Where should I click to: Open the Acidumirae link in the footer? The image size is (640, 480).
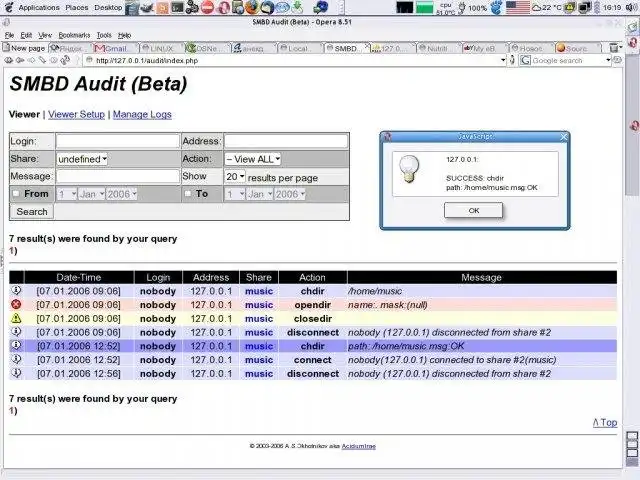pyautogui.click(x=358, y=446)
